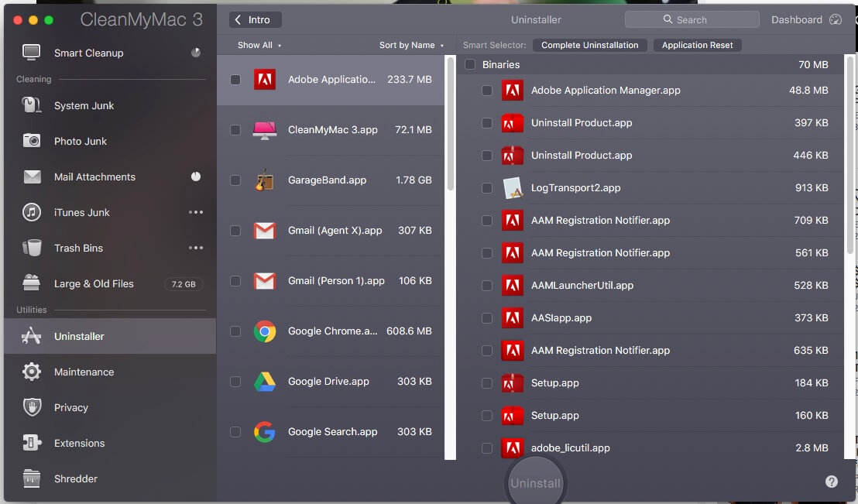This screenshot has width=858, height=504.
Task: Select the Extensions sidebar item
Action: 109,443
